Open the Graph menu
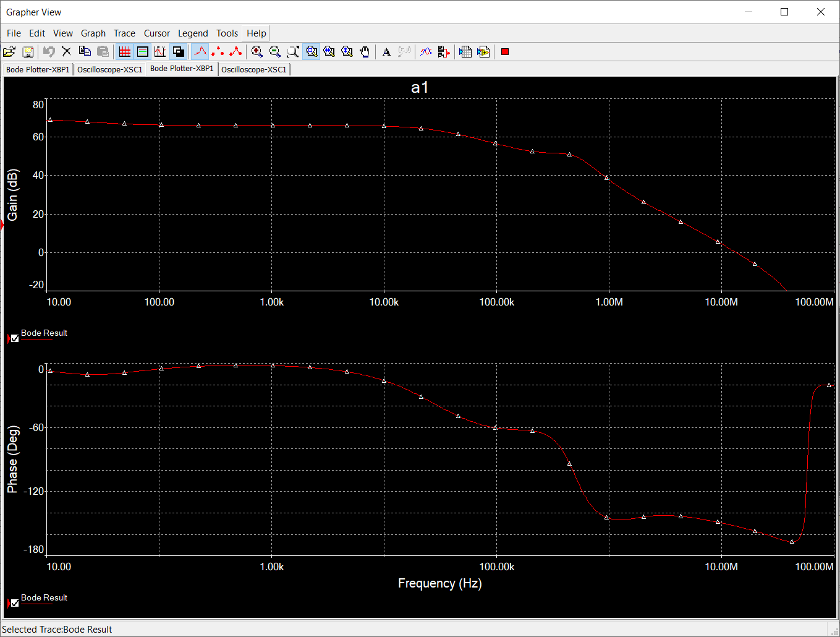The height and width of the screenshot is (637, 840). coord(93,33)
